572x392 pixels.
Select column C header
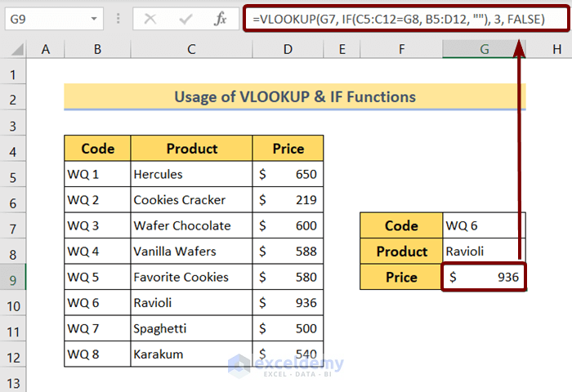point(191,49)
